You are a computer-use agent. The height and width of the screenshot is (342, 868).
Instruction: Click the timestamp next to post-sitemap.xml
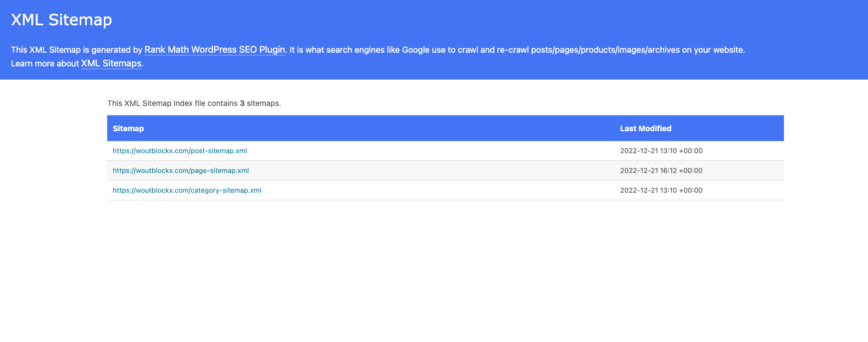(x=661, y=150)
